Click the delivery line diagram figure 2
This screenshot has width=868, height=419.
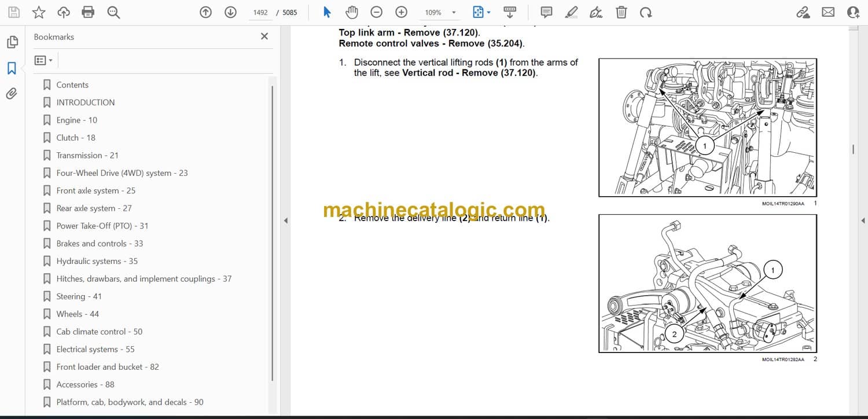(x=708, y=284)
